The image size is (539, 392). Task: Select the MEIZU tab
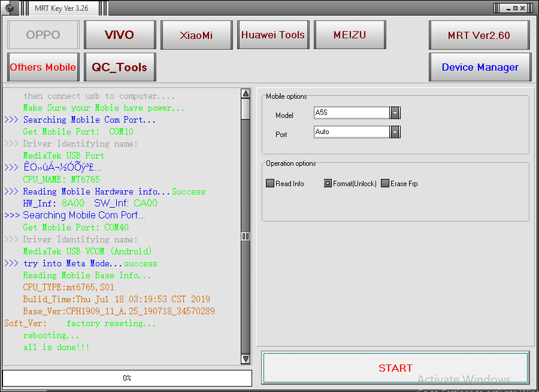tap(350, 35)
